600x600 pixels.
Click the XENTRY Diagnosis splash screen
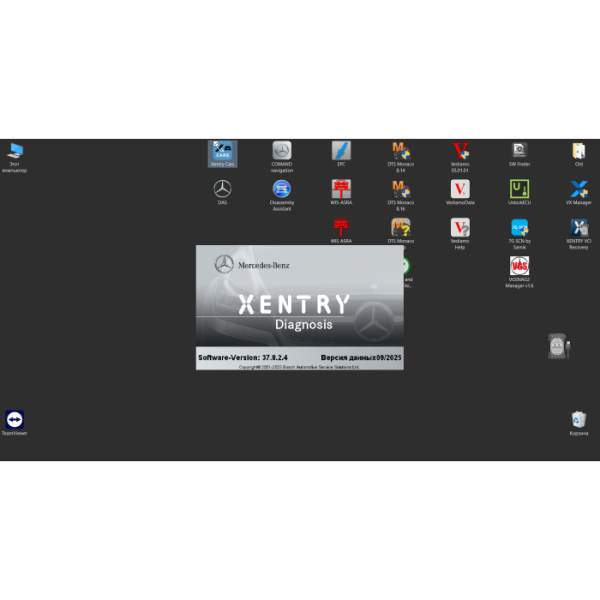click(299, 305)
